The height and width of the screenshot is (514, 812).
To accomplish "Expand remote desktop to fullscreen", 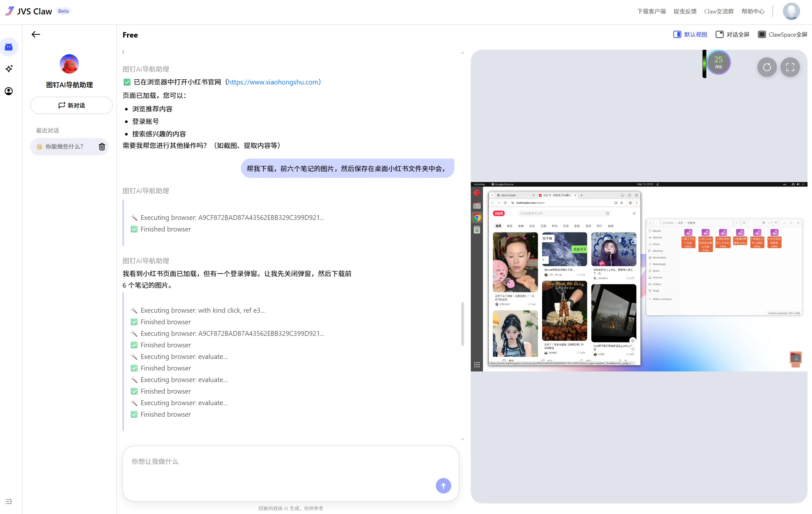I will [x=790, y=67].
